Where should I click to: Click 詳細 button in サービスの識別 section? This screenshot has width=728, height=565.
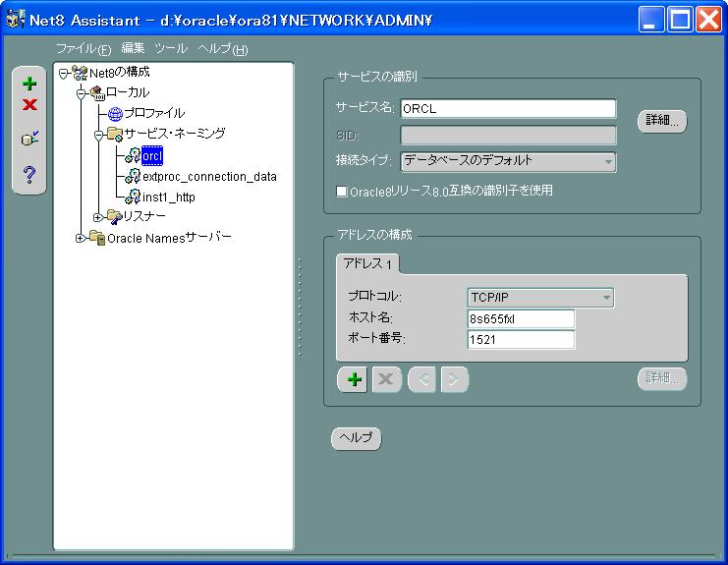pyautogui.click(x=662, y=121)
